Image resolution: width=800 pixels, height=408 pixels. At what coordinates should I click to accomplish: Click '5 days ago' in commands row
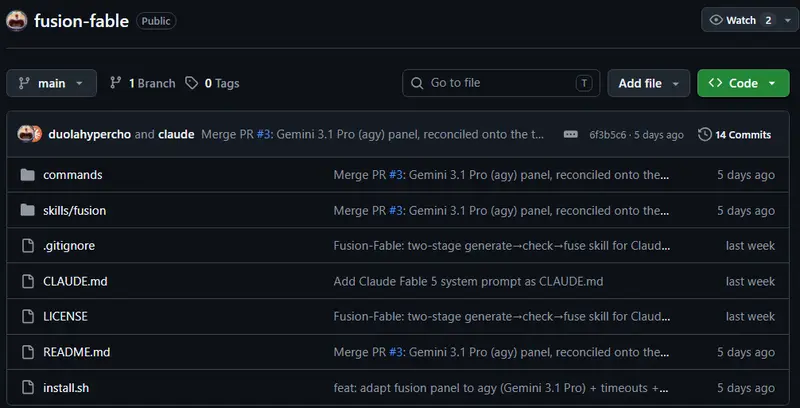click(x=746, y=175)
